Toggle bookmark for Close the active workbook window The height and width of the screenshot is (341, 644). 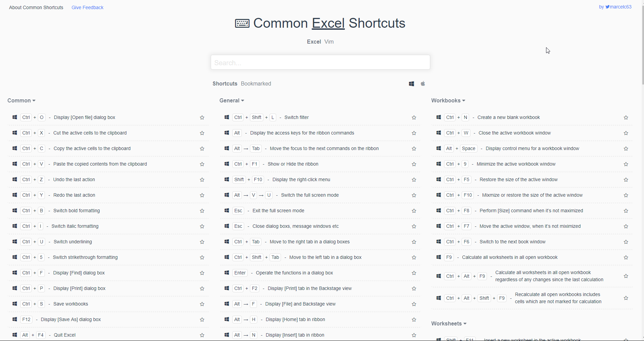point(626,133)
